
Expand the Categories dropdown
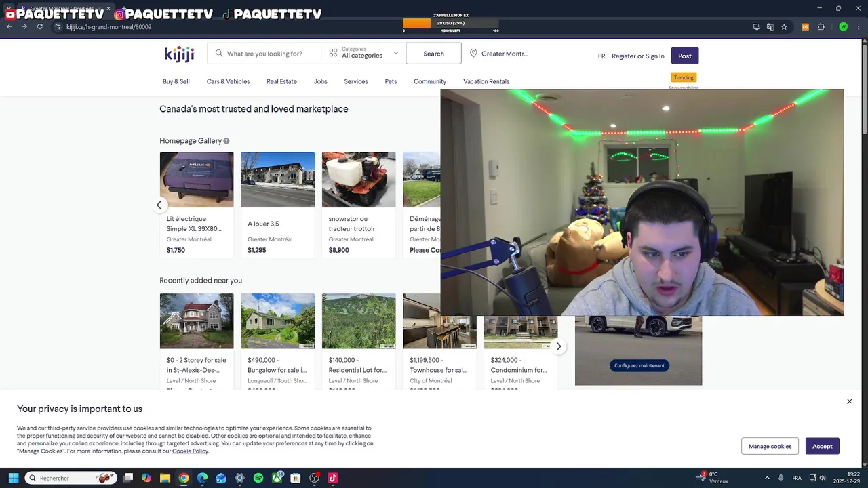tap(363, 53)
